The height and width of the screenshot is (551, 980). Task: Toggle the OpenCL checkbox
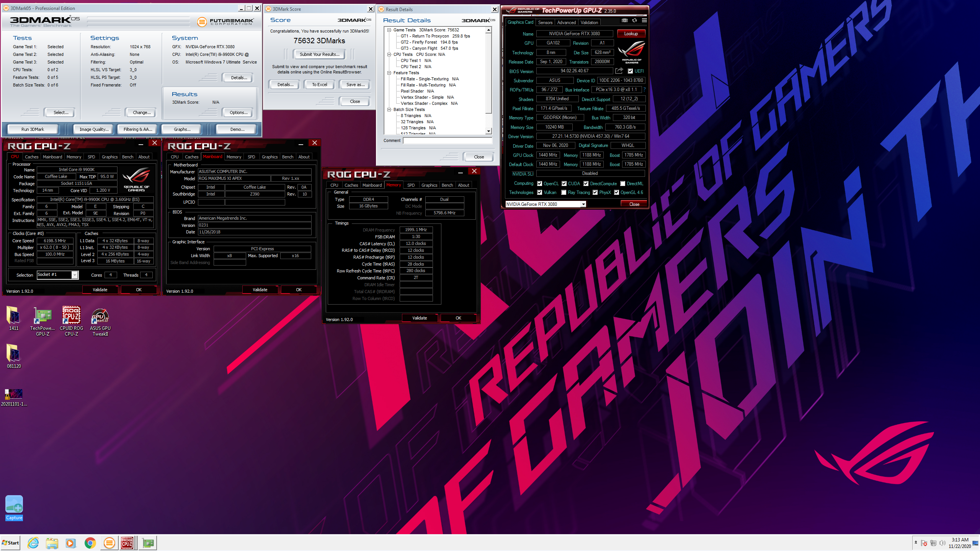[x=540, y=184]
